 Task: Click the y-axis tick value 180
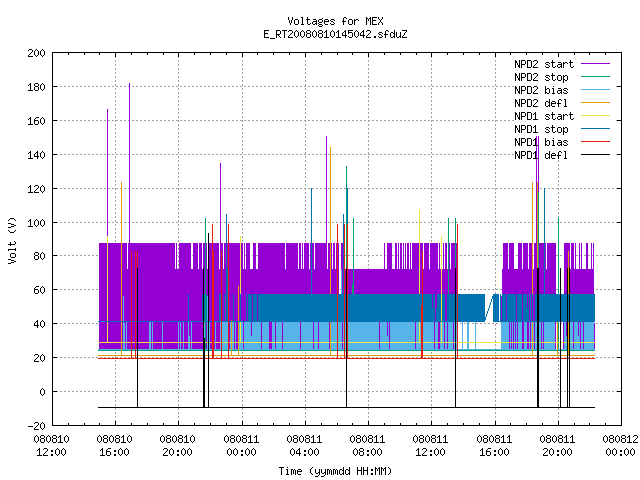(x=36, y=87)
